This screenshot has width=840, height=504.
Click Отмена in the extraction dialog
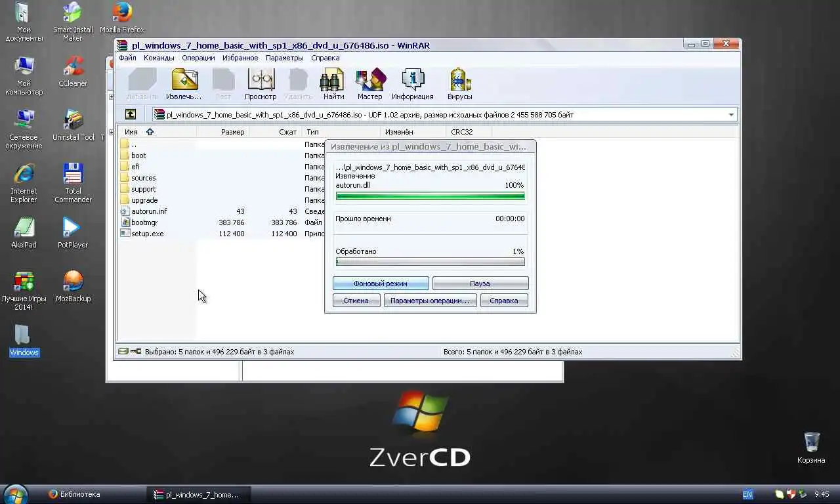tap(356, 301)
